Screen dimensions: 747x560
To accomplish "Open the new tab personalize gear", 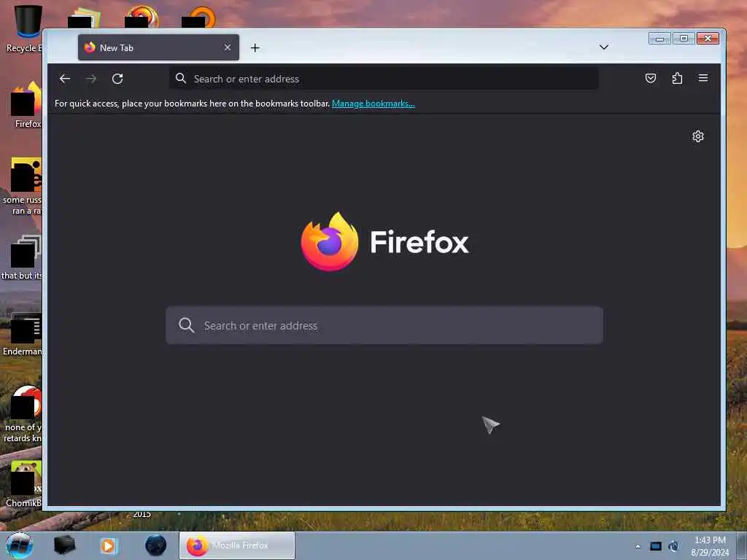I will pyautogui.click(x=698, y=136).
